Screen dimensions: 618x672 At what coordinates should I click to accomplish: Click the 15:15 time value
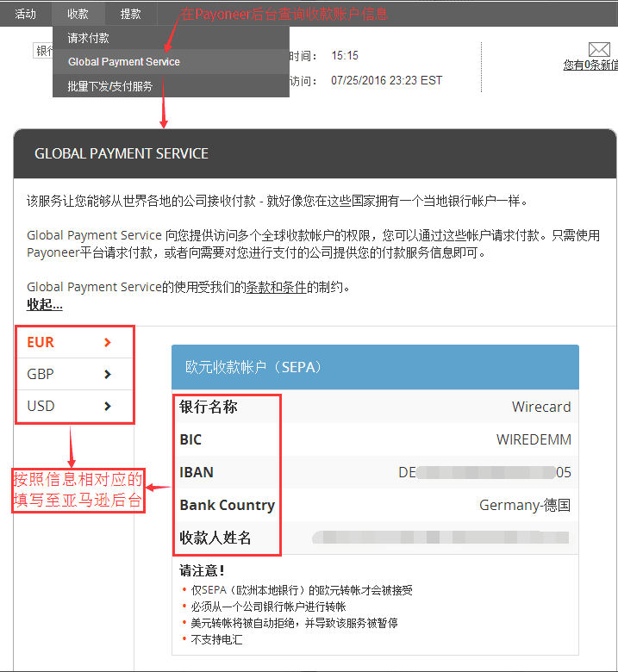[x=345, y=56]
